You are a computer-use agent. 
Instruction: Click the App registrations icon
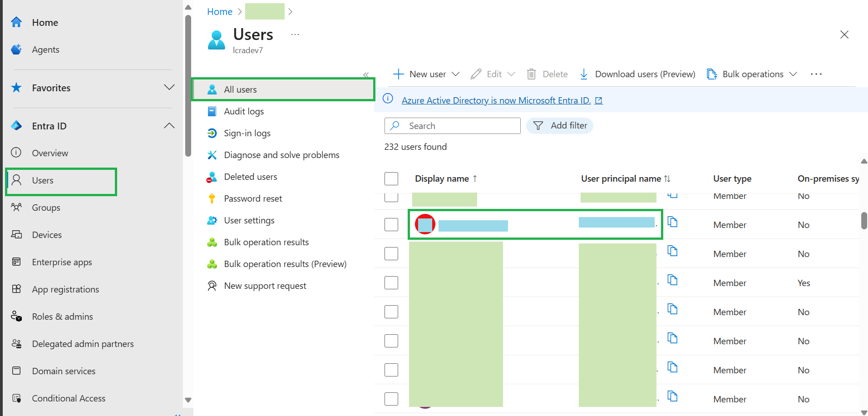tap(16, 289)
